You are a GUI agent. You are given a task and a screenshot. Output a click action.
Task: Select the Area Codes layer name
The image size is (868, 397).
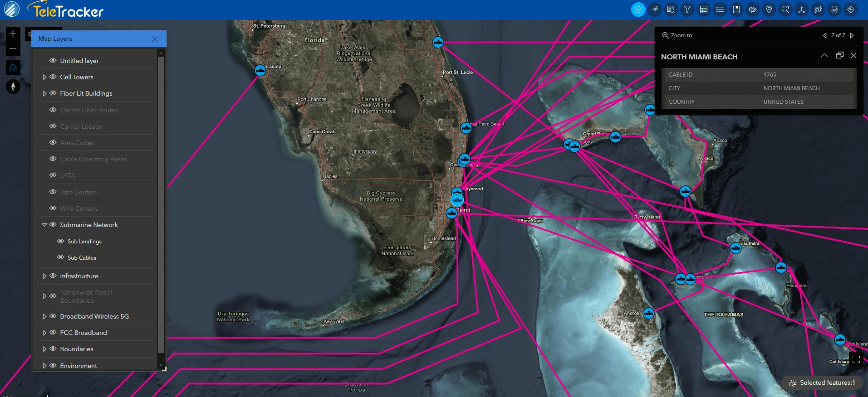pyautogui.click(x=77, y=143)
